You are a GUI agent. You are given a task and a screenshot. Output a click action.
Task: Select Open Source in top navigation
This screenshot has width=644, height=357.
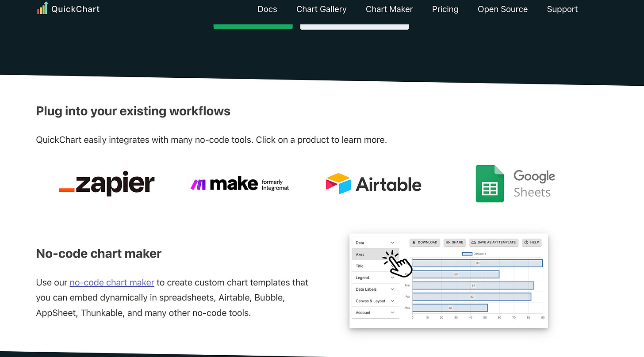click(502, 9)
